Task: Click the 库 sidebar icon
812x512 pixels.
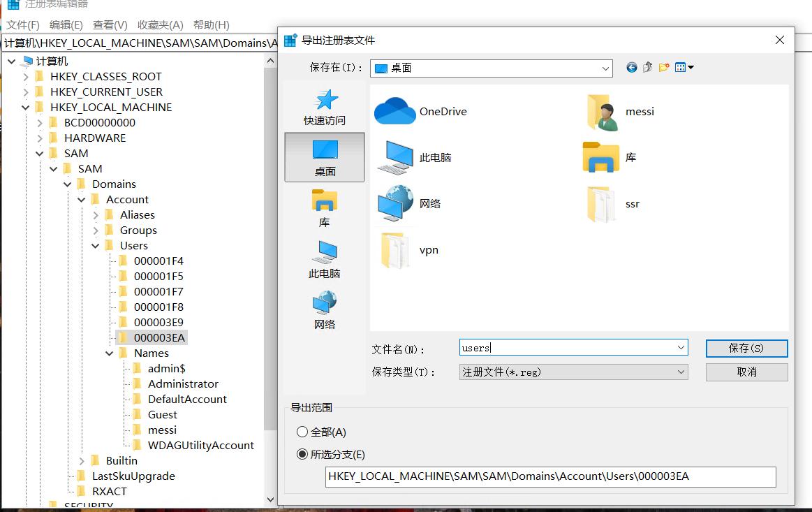Action: click(x=324, y=206)
